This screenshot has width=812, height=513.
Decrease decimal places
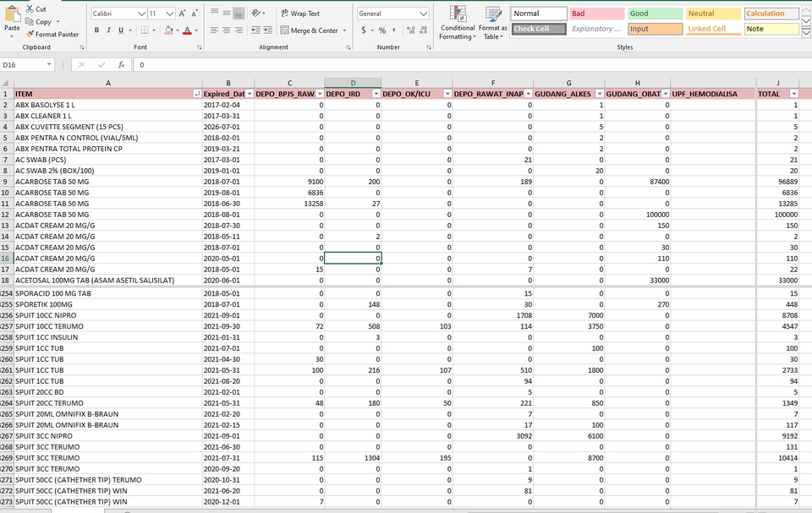pyautogui.click(x=424, y=30)
